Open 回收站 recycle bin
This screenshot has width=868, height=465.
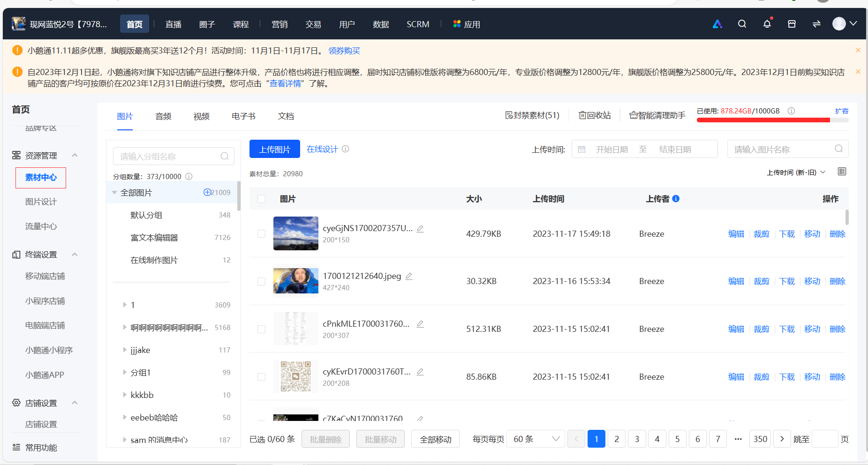pos(595,115)
